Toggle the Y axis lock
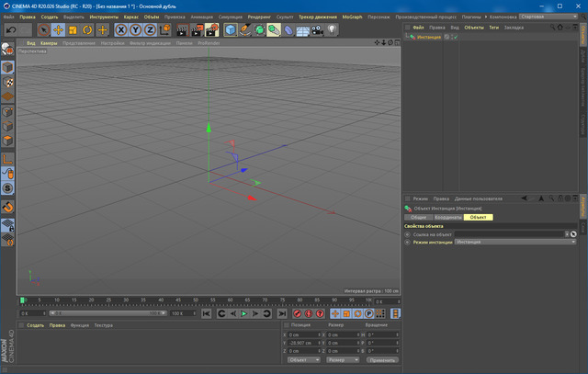 coord(135,30)
